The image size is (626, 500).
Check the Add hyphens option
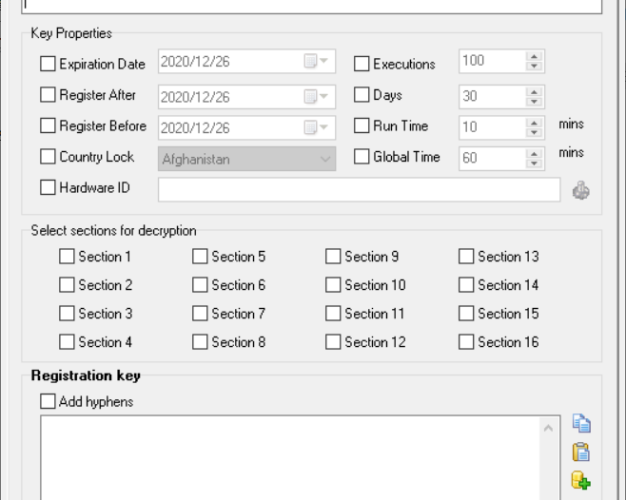pos(48,401)
